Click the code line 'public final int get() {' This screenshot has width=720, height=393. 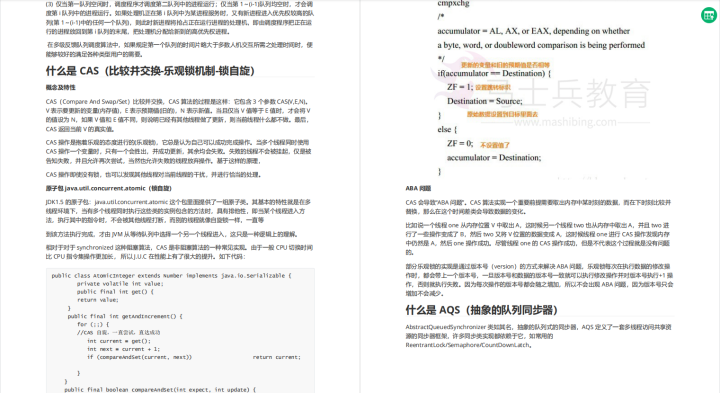(x=115, y=292)
